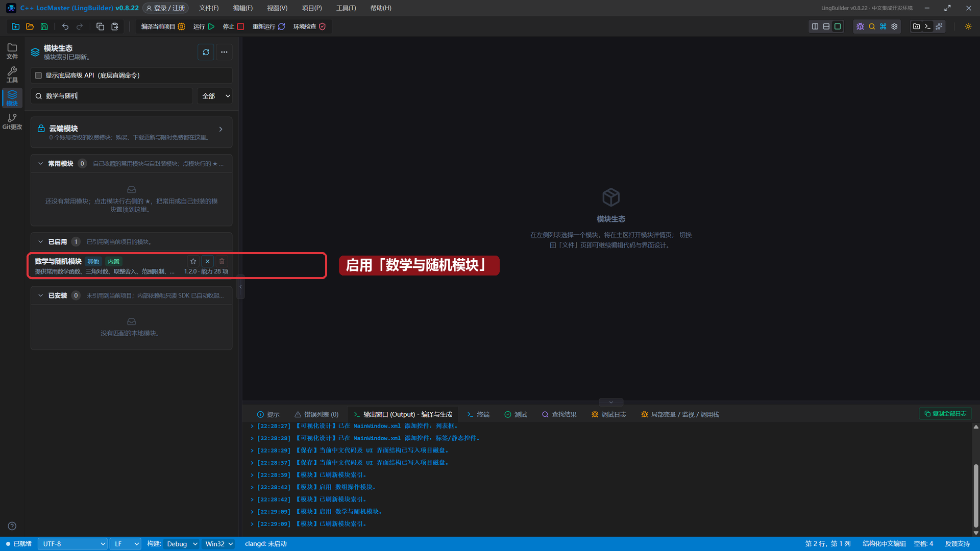Click 编译当前项目 button
Image resolution: width=980 pixels, height=551 pixels.
pos(163,27)
